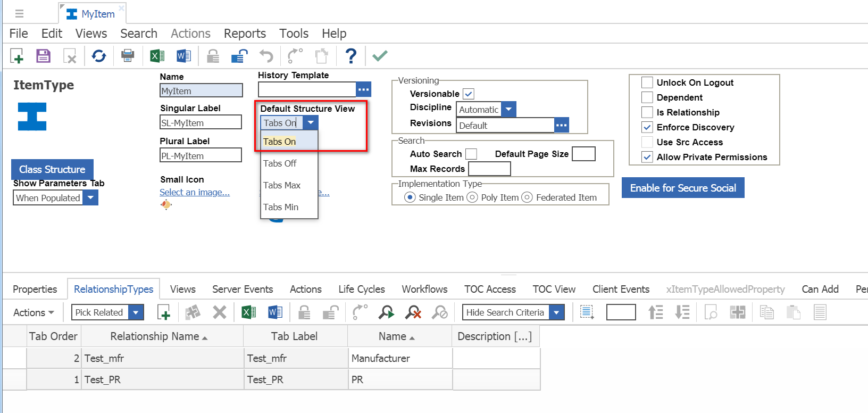The image size is (868, 413).
Task: Choose Tabs Off from the dropdown list
Action: [x=289, y=163]
